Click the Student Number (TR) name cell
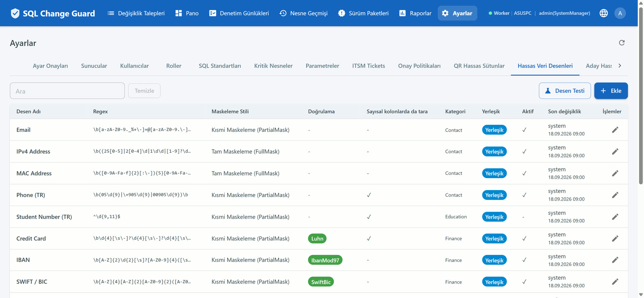 [44, 217]
